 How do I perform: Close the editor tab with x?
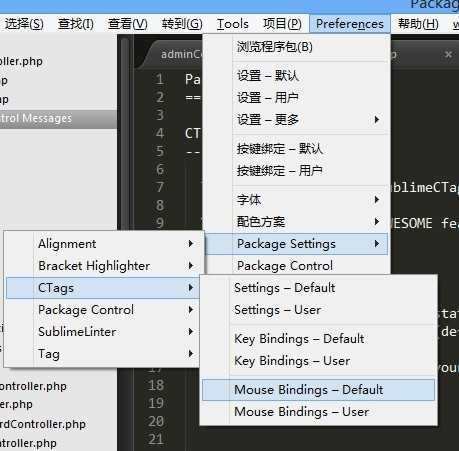pos(448,54)
